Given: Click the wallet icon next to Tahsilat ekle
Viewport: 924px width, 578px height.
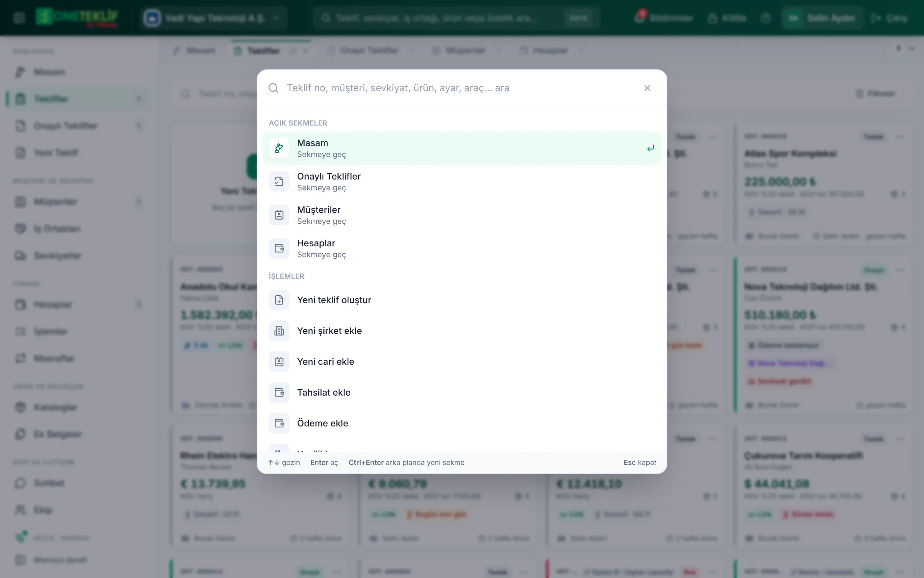Looking at the screenshot, I should (x=279, y=393).
